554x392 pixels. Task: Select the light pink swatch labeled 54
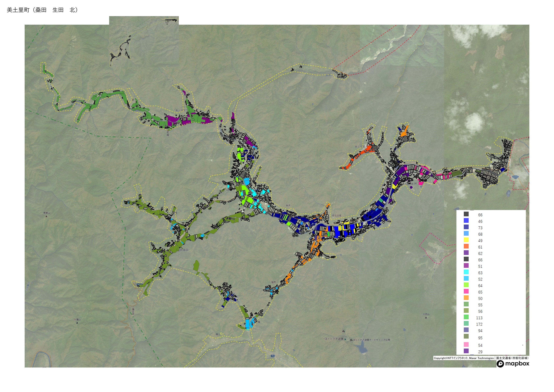[x=466, y=345]
